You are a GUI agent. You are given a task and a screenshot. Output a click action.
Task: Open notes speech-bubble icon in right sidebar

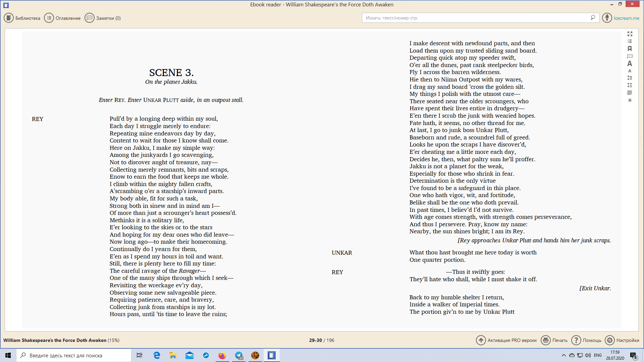(630, 56)
